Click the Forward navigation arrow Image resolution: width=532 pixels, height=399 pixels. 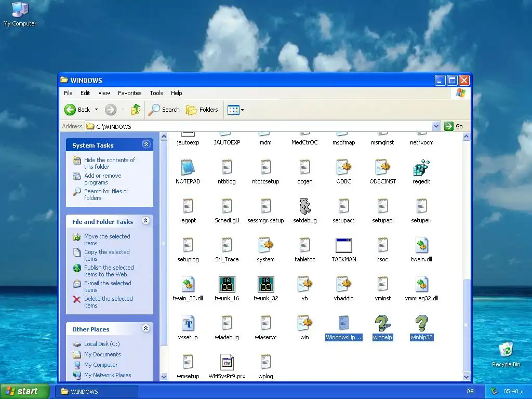[111, 110]
